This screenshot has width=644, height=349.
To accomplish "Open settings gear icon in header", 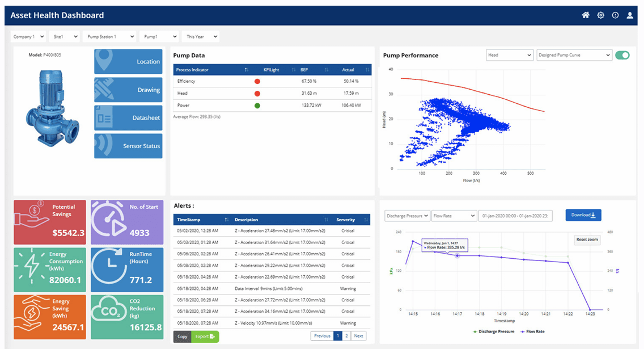I will point(600,15).
